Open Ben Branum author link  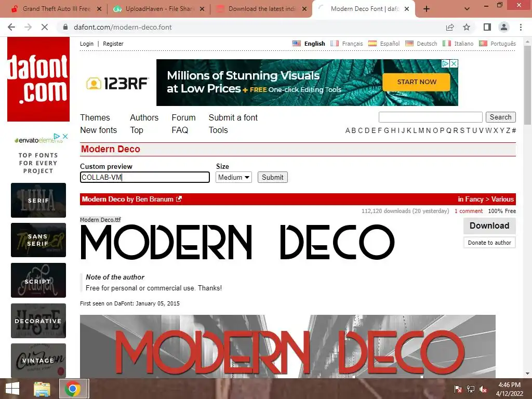pos(154,199)
